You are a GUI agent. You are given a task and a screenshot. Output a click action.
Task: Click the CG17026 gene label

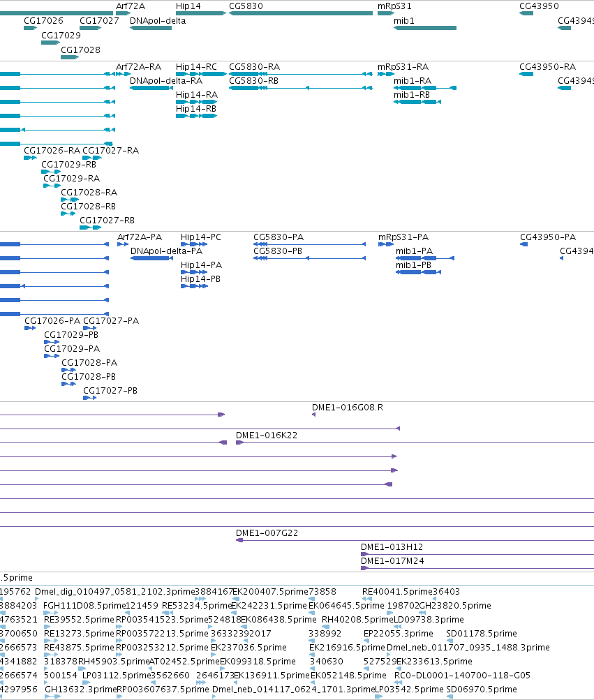[43, 21]
